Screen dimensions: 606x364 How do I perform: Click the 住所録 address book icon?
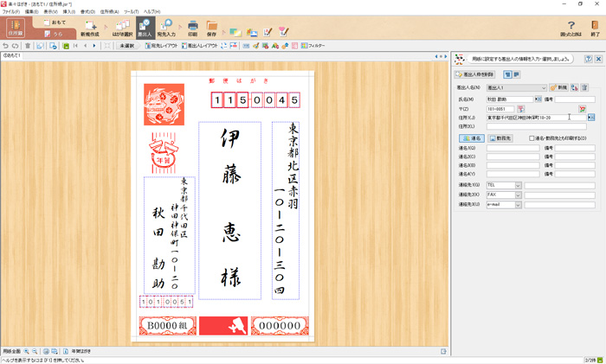(x=15, y=29)
